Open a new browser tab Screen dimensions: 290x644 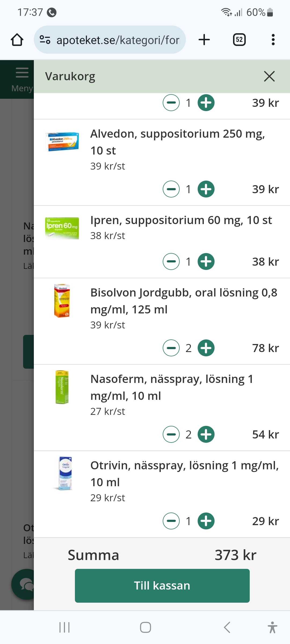pyautogui.click(x=204, y=40)
